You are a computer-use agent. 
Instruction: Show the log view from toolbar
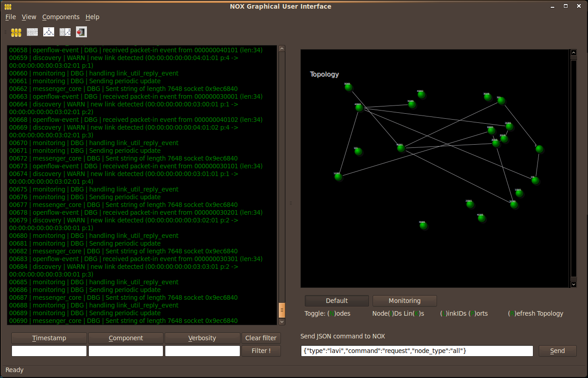(x=32, y=32)
